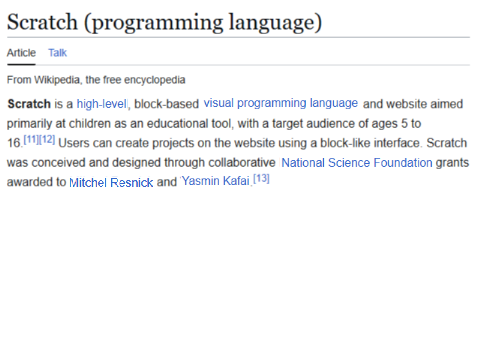Image resolution: width=480 pixels, height=360 pixels.
Task: Click 'From Wikipedia, the free encyclopedia' text
Action: coord(96,80)
